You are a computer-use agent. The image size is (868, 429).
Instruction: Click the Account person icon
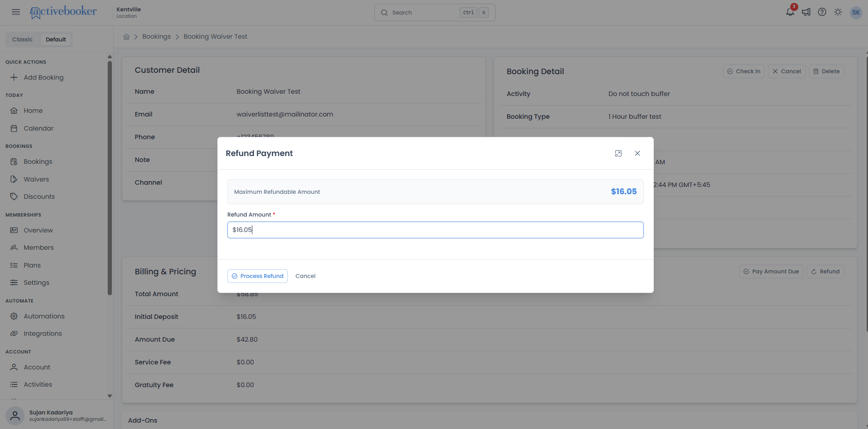click(14, 367)
